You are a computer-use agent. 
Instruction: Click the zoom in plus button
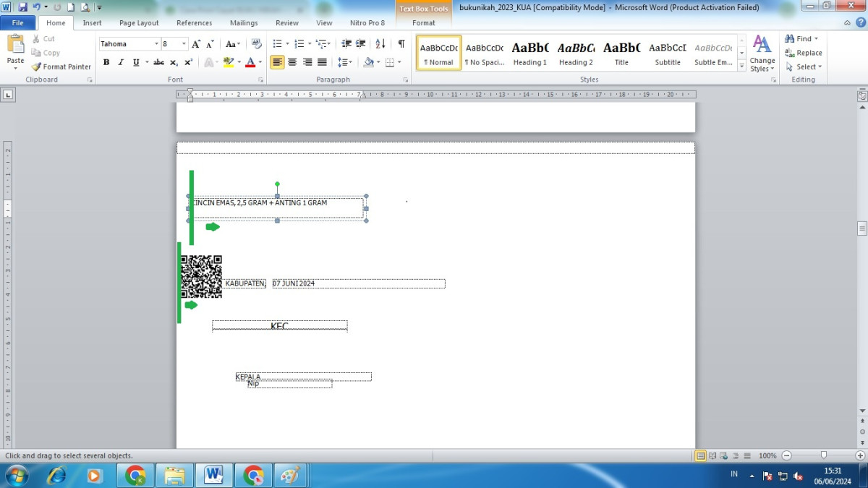click(859, 456)
